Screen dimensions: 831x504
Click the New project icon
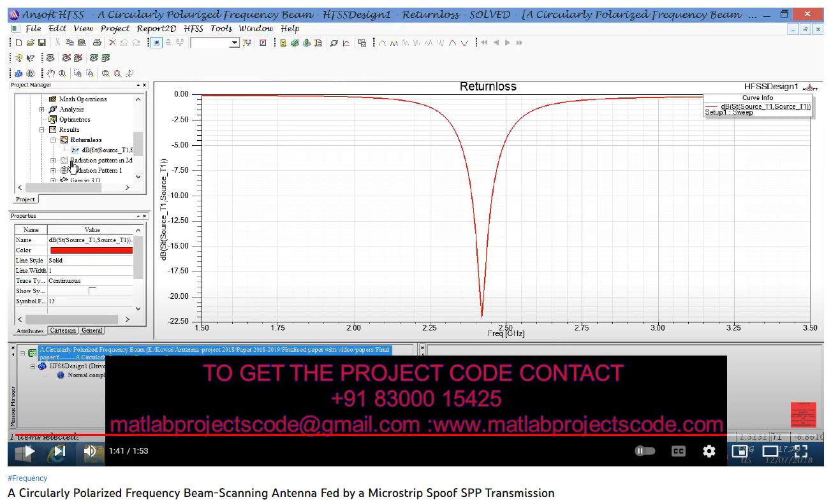[19, 43]
